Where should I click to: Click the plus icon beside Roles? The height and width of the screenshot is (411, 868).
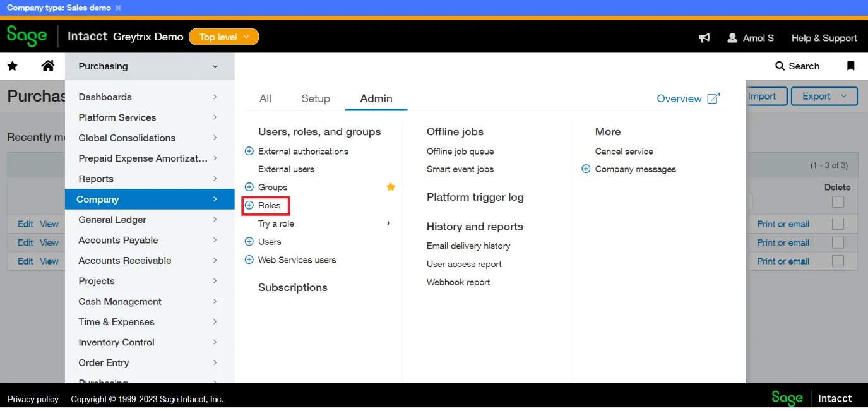point(249,205)
